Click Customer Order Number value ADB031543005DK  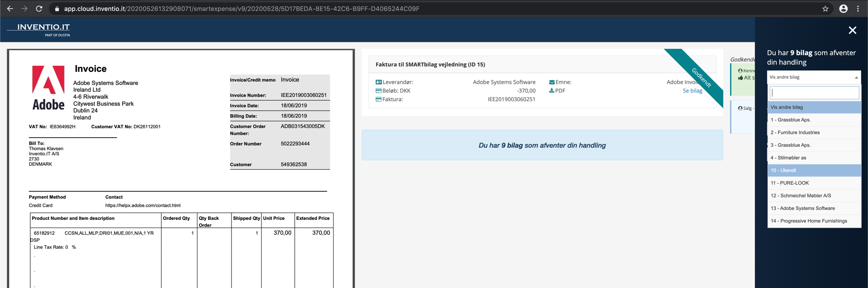click(303, 126)
